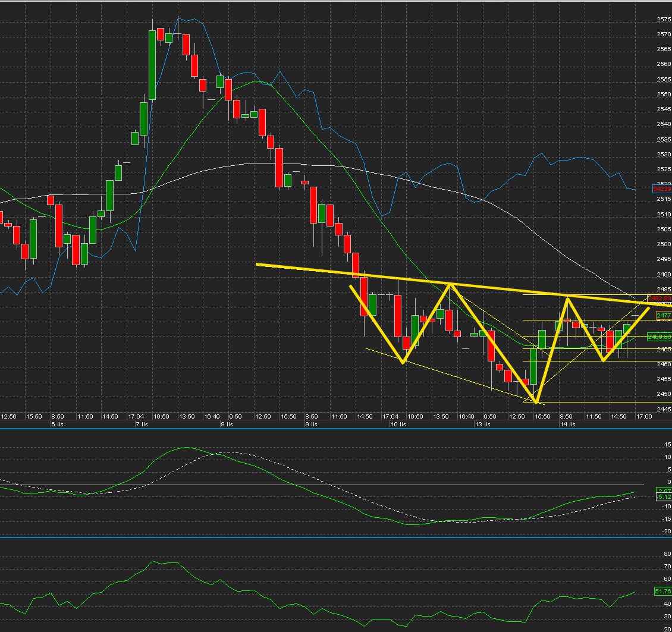
Task: Click the -2.97 MACD value label
Action: pos(662,490)
